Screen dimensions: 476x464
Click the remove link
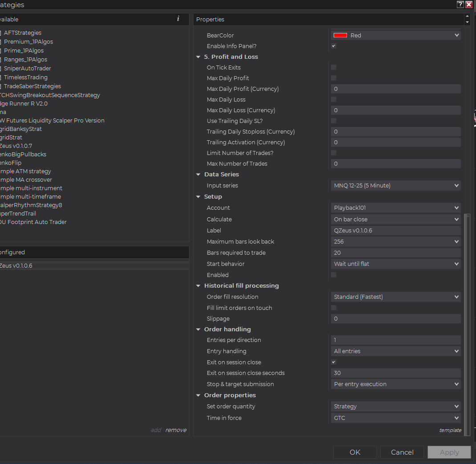pyautogui.click(x=176, y=430)
